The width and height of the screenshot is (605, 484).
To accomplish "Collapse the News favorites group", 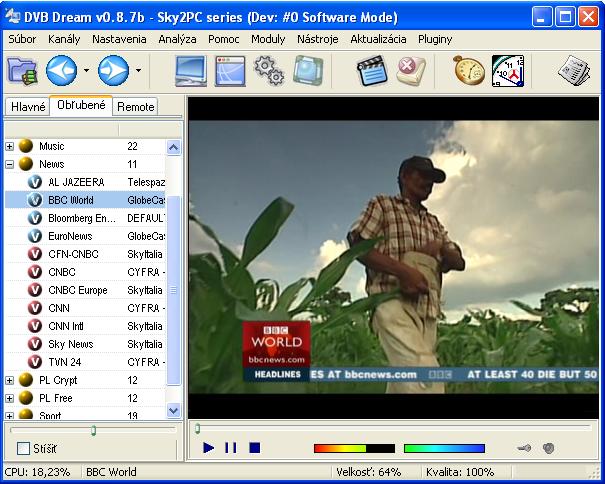I will click(x=10, y=164).
